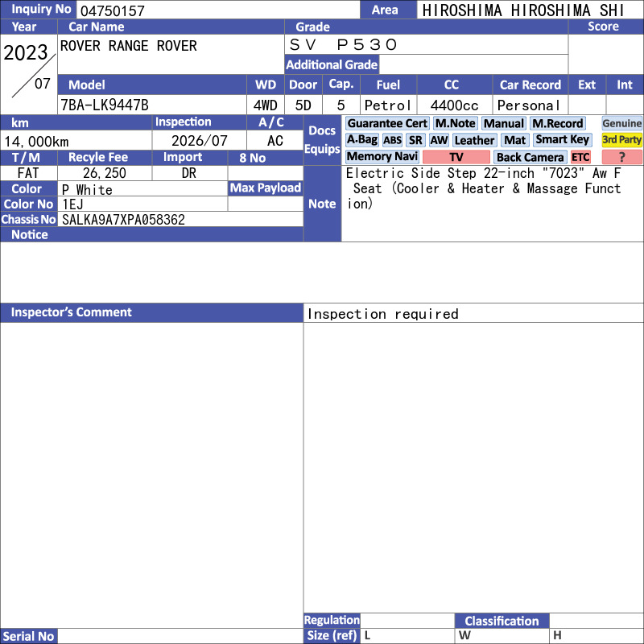The image size is (644, 644).
Task: Toggle the ETC equipment indicator
Action: point(580,157)
